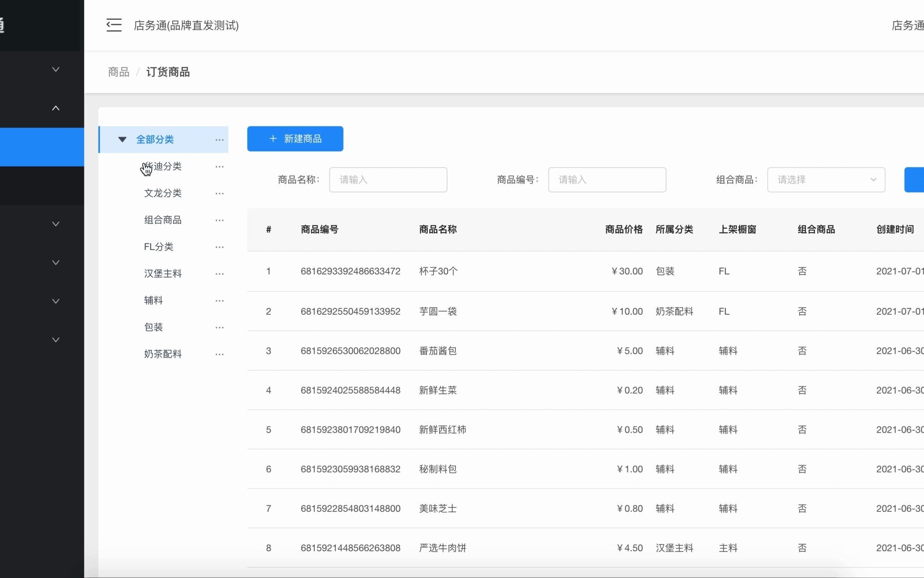Collapse the 全部分类 tree with its triangle
Image resolution: width=924 pixels, height=578 pixels.
tap(122, 139)
